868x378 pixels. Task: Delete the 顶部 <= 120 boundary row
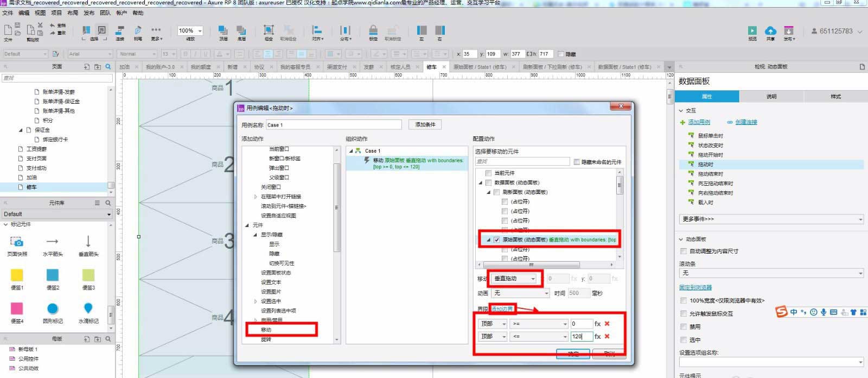(x=607, y=336)
